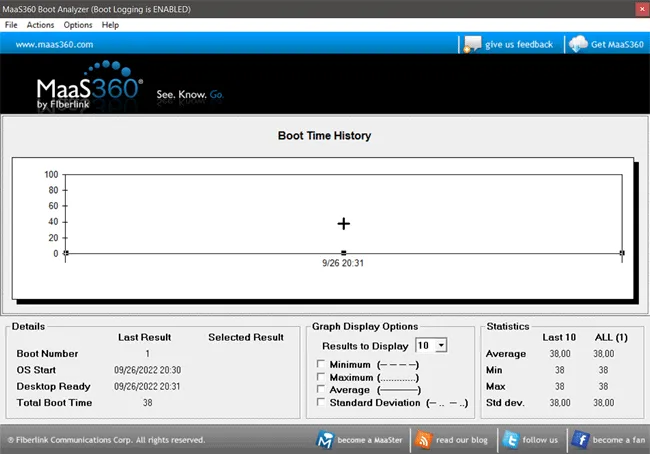
Task: Click the ALL (1) statistics column header
Action: pyautogui.click(x=611, y=337)
